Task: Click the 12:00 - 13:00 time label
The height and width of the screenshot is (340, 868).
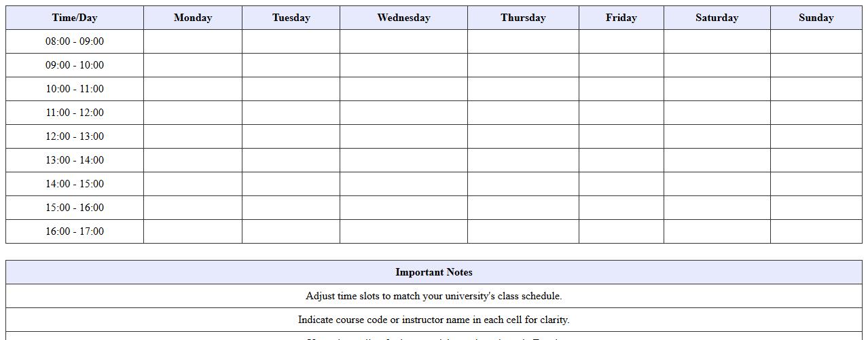Action: coord(75,136)
